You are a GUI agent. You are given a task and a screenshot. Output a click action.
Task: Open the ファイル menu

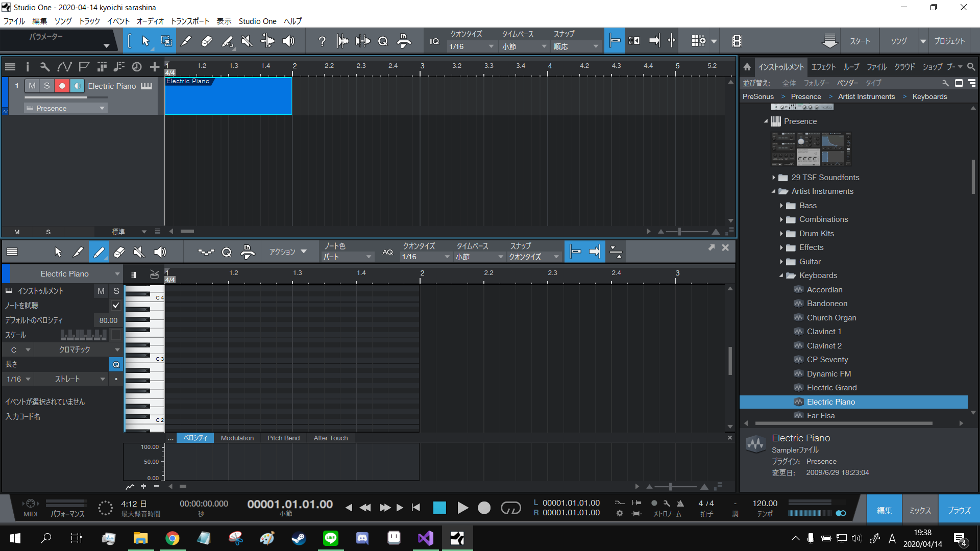coord(14,21)
